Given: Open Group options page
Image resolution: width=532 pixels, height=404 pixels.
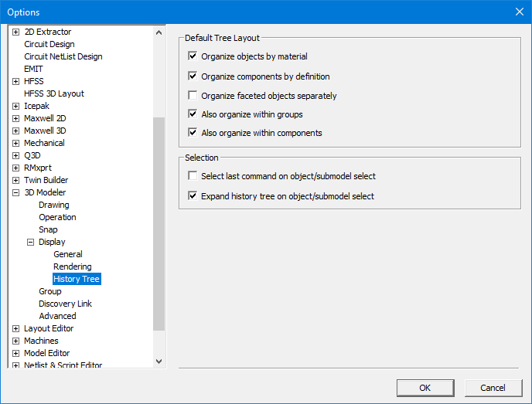Looking at the screenshot, I should coord(49,291).
